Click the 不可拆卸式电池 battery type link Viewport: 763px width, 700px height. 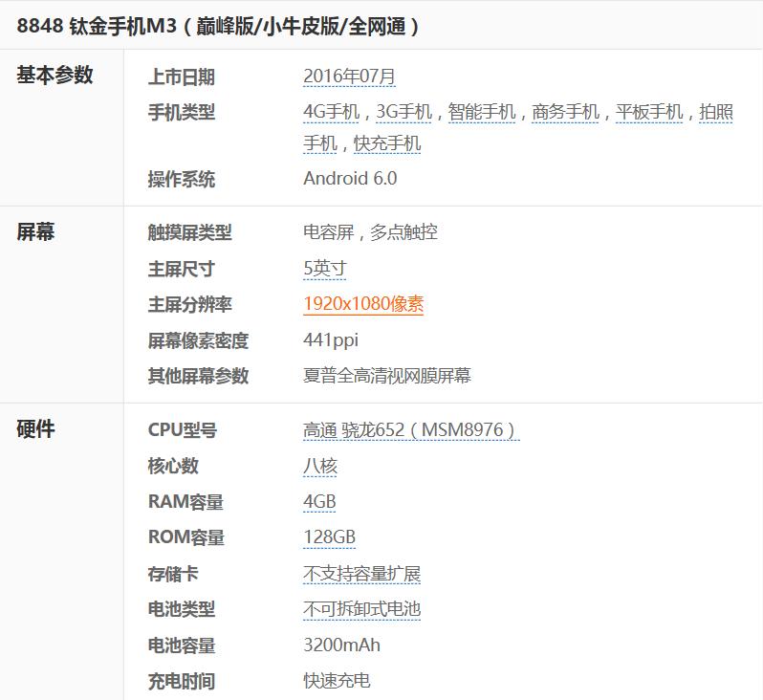point(361,609)
